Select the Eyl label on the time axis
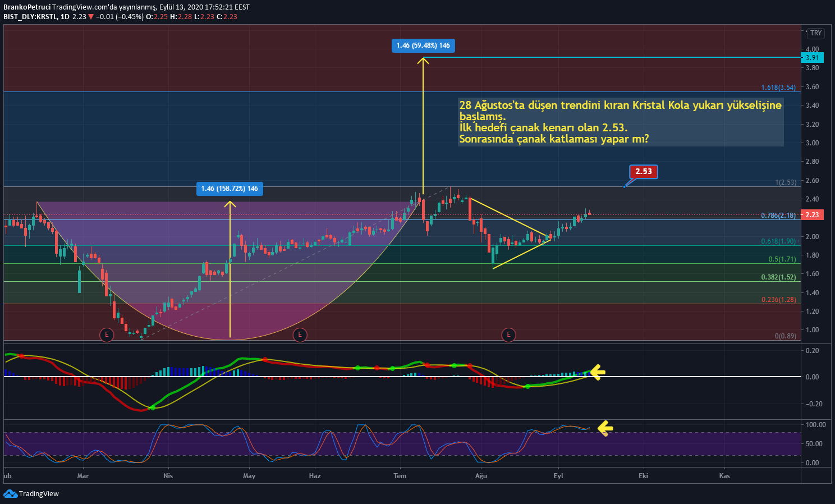Screen dimensions: 835x504 [x=558, y=476]
